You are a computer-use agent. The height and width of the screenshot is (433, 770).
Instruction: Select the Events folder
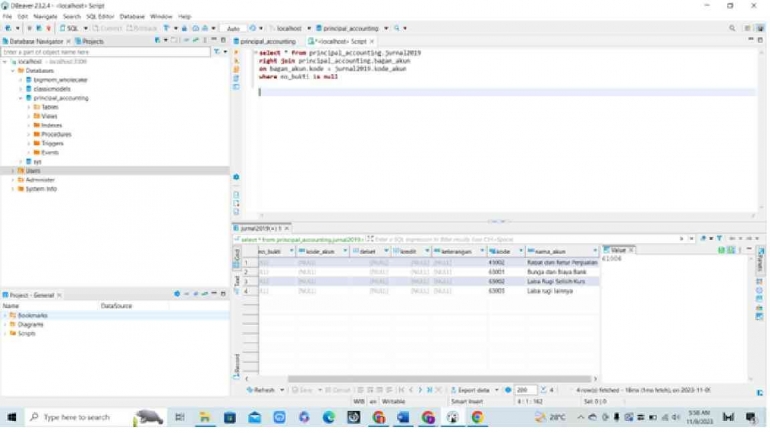(50, 153)
